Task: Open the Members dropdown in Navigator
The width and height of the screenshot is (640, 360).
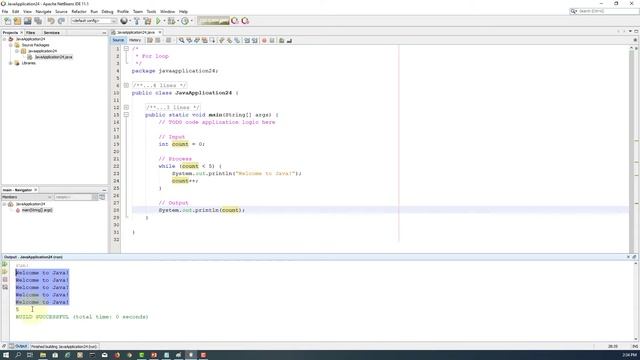Action: (x=27, y=197)
